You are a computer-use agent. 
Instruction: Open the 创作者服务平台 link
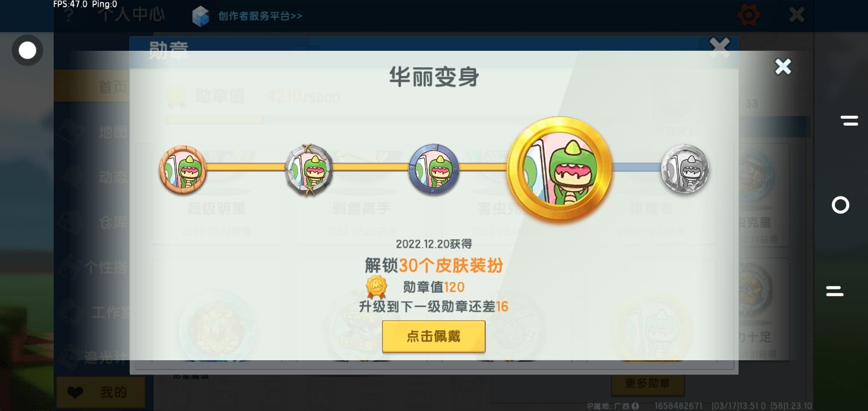(x=260, y=16)
